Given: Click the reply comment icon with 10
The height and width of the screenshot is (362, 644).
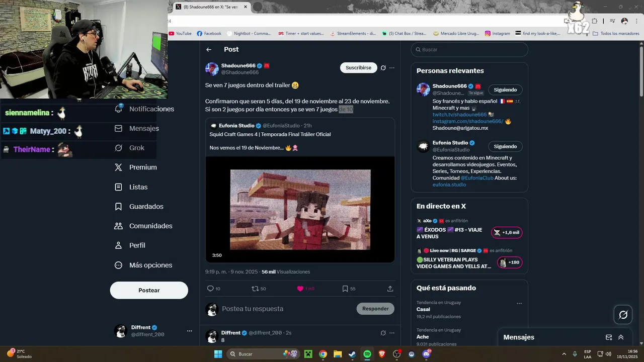Looking at the screenshot, I should click(x=210, y=289).
